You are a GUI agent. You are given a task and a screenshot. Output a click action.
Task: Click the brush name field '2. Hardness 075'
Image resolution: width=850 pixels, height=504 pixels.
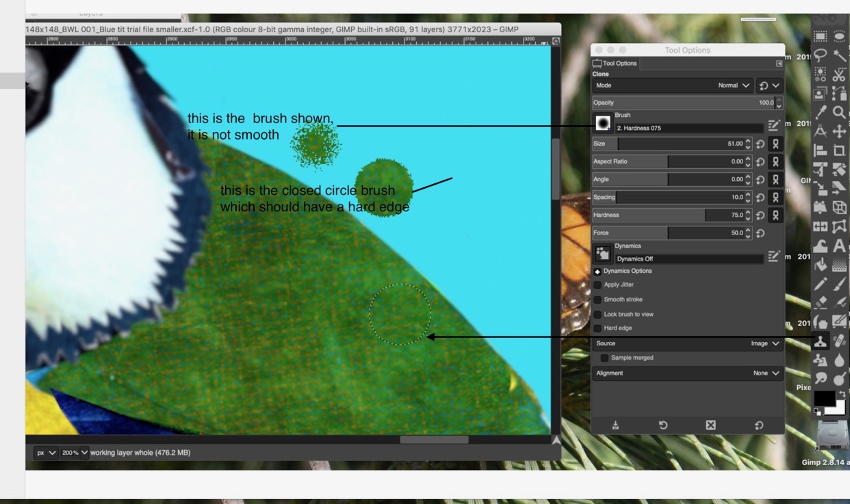(688, 128)
